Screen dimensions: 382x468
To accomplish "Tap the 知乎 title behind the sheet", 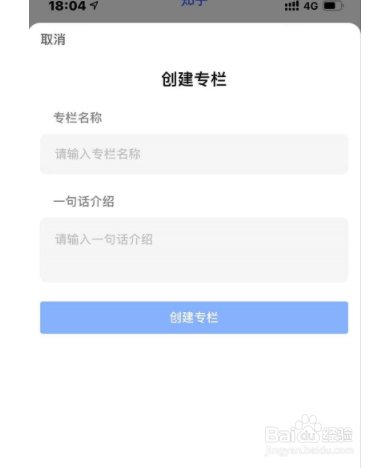I will click(194, 3).
